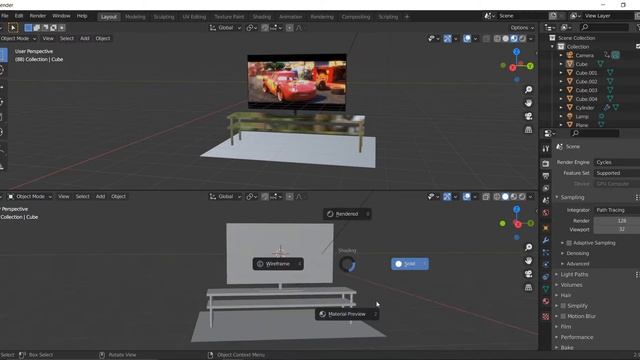Open the Object Data green triangle icon
This screenshot has height=360, width=640.
(546, 289)
